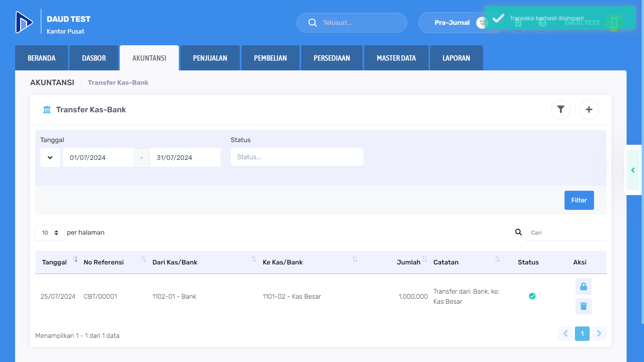Open the MASTER DATA tab
644x362 pixels.
[396, 58]
